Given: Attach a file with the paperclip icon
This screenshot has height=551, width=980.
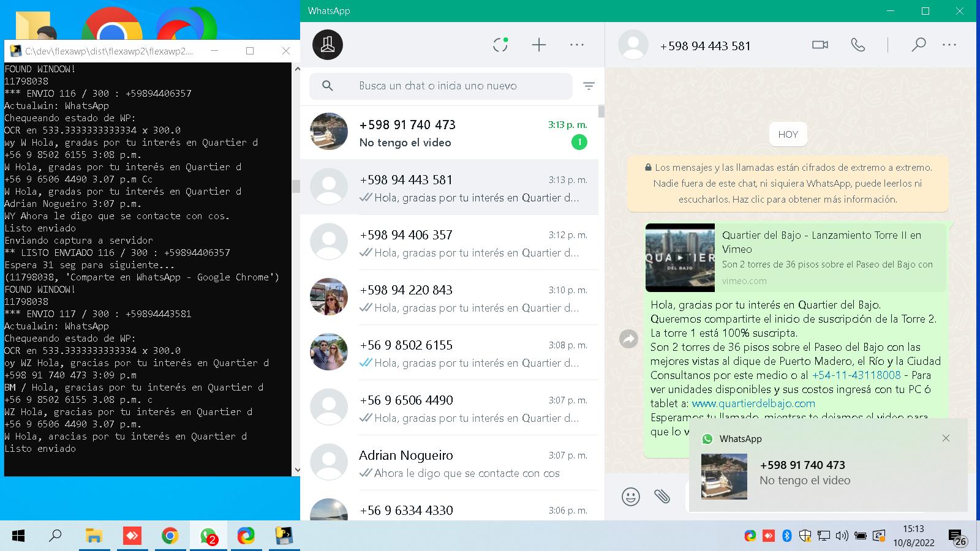Looking at the screenshot, I should point(661,496).
